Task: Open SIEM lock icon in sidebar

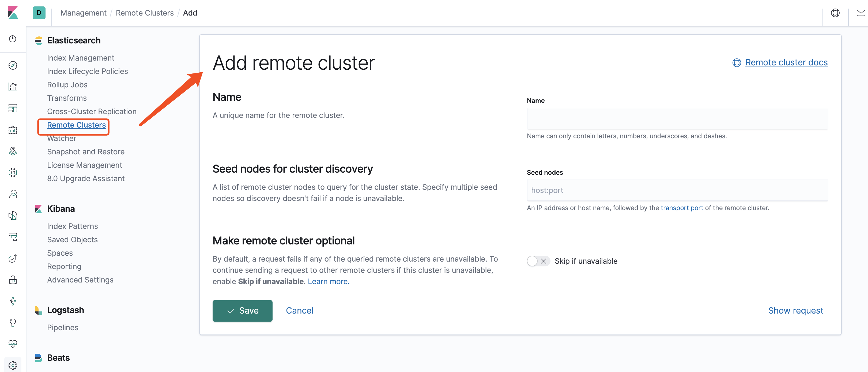Action: coord(13,280)
